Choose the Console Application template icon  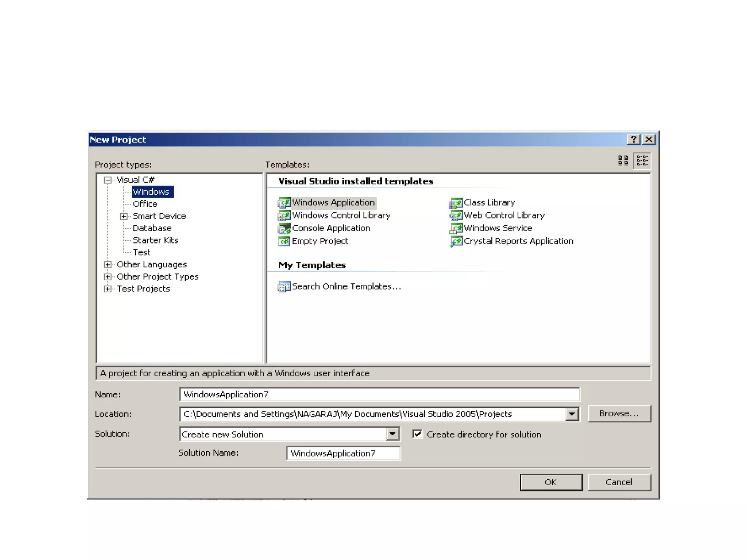tap(284, 229)
